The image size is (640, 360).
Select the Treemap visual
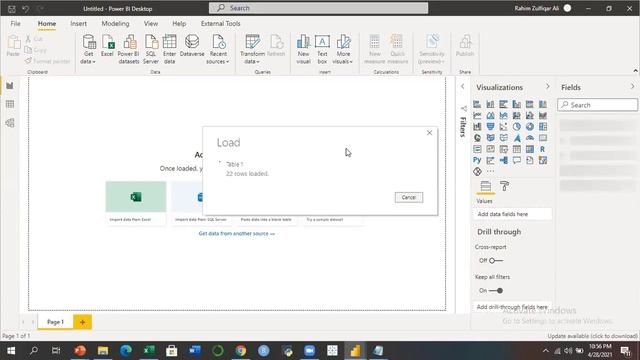[x=543, y=127]
